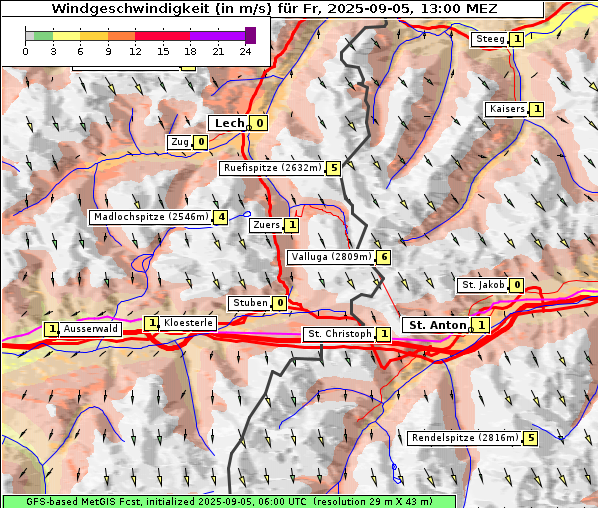The image size is (598, 508).
Task: Click the green segment of the speed legend
Action: pyautogui.click(x=43, y=36)
